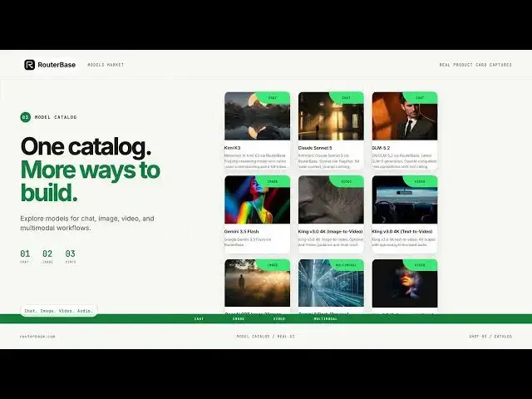532x399 pixels.
Task: Click the RouterBase logo icon
Action: click(30, 65)
